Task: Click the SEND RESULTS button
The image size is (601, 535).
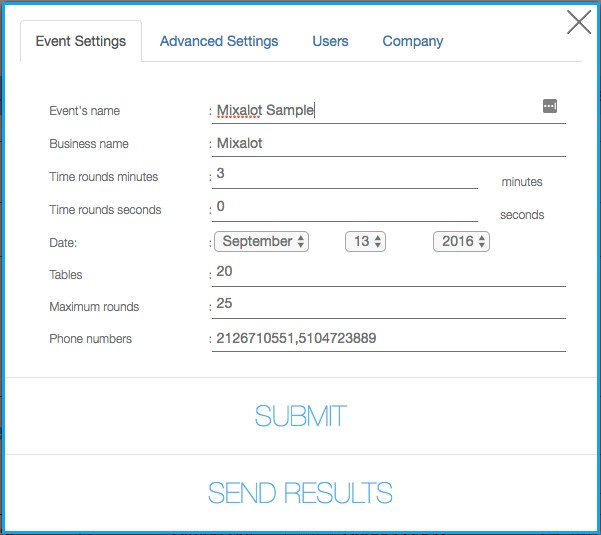Action: pyautogui.click(x=300, y=493)
